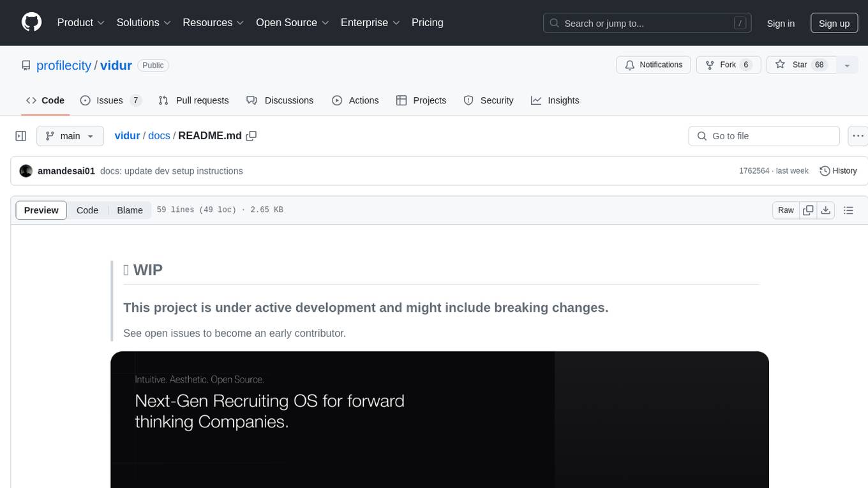Click the recruiting OS banner image
The image size is (868, 488).
(x=440, y=420)
